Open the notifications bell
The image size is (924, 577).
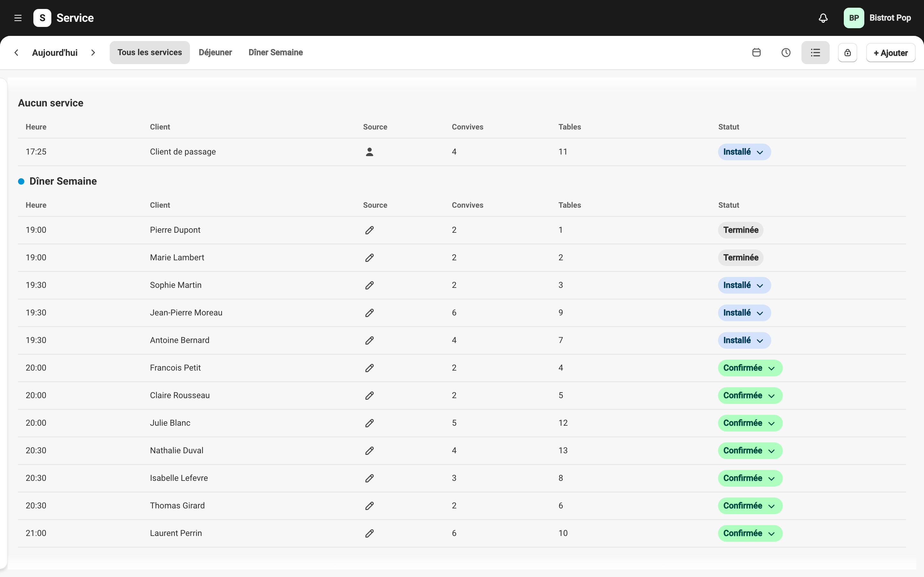tap(823, 18)
